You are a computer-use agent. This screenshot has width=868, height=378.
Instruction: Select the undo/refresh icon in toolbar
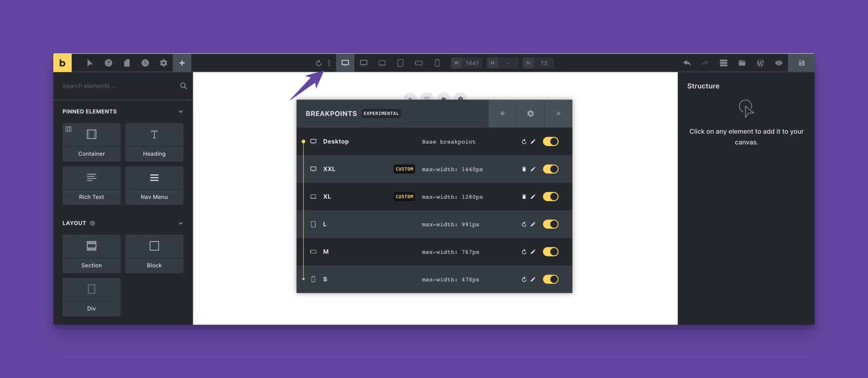coord(318,62)
